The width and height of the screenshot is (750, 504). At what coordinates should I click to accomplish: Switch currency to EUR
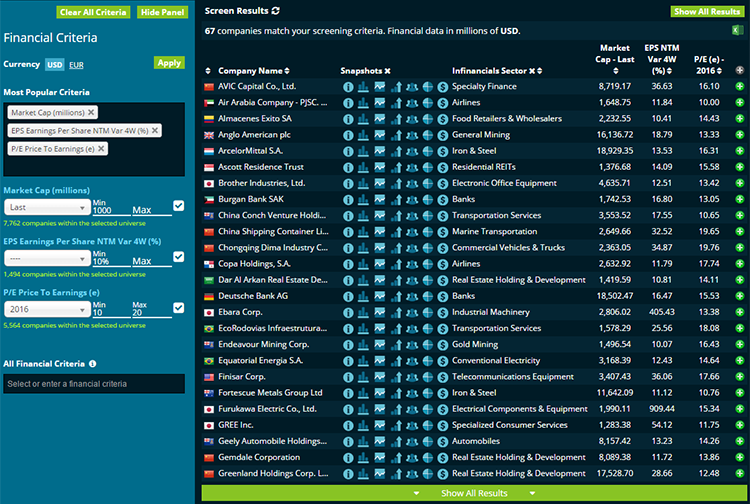pos(76,65)
